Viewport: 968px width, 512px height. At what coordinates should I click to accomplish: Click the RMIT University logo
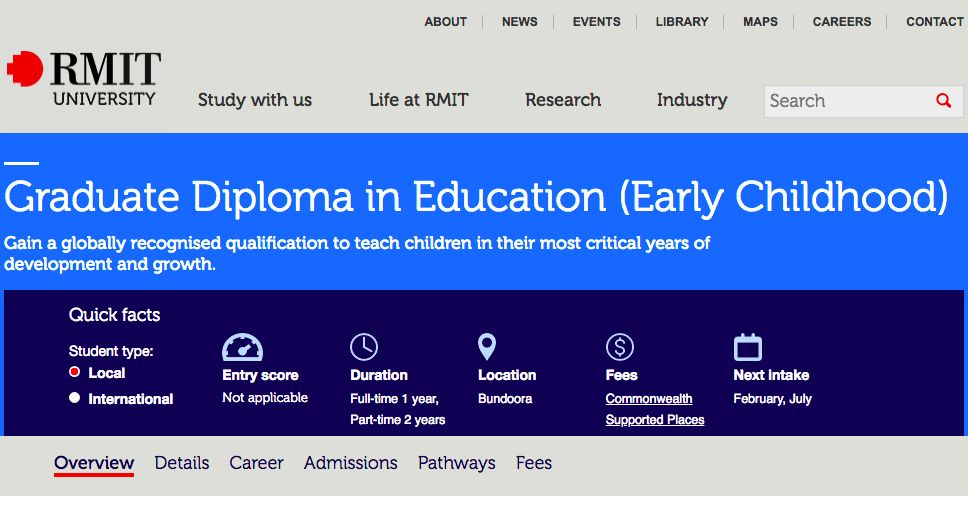click(x=84, y=79)
